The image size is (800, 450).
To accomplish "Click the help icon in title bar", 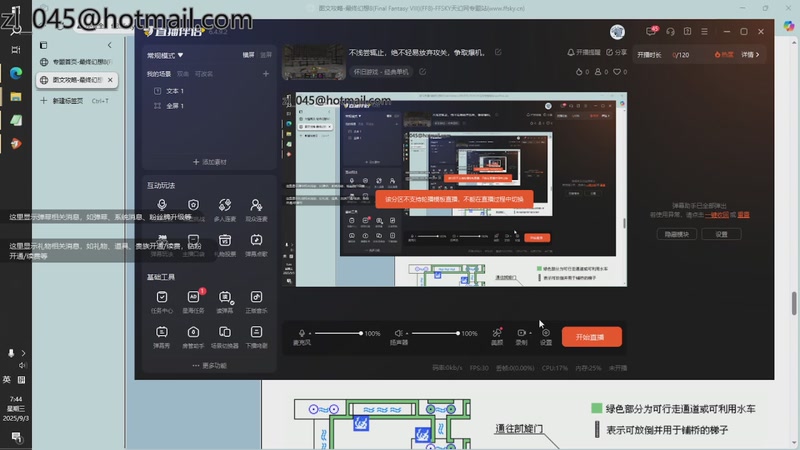I will [x=687, y=32].
